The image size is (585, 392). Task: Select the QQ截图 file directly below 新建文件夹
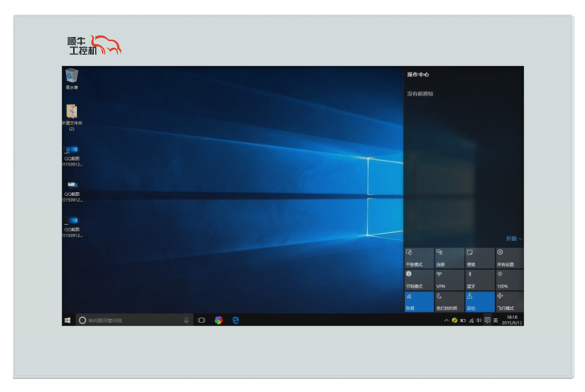point(72,157)
